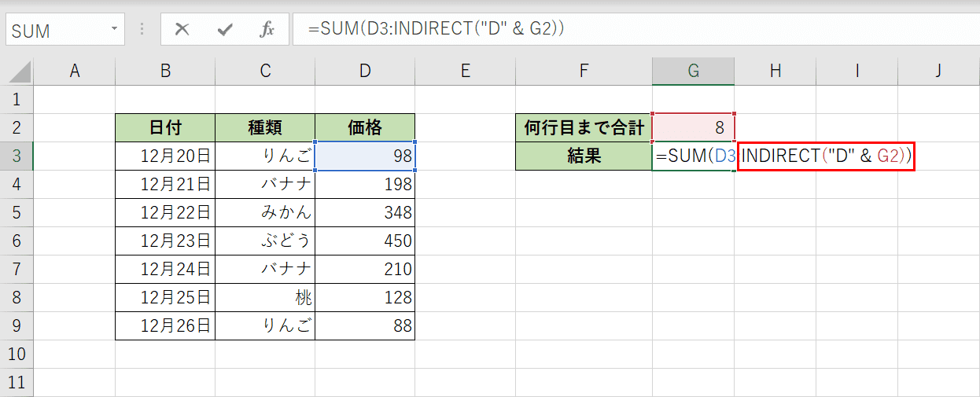Select all cells using the corner triangle
980x397 pixels.
pos(17,72)
